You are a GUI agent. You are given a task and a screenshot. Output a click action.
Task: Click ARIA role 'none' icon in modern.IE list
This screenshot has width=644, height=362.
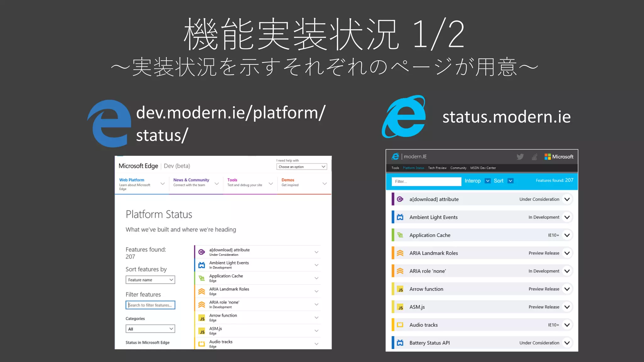pos(400,271)
